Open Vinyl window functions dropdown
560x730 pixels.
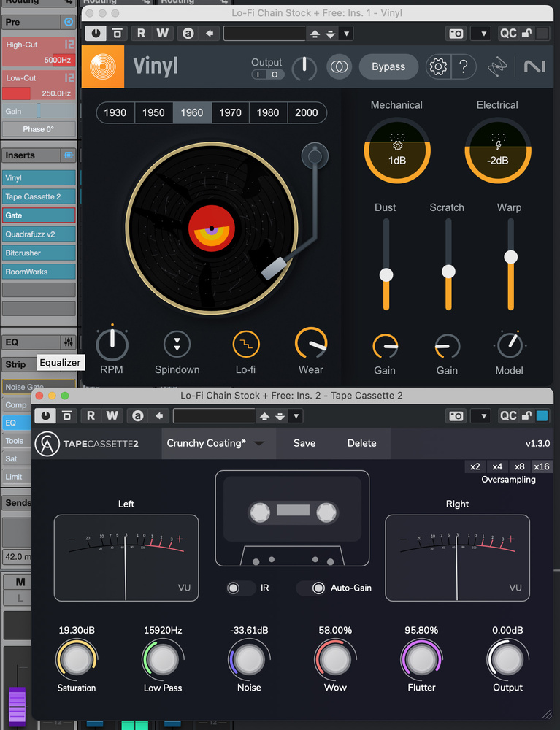(x=480, y=34)
